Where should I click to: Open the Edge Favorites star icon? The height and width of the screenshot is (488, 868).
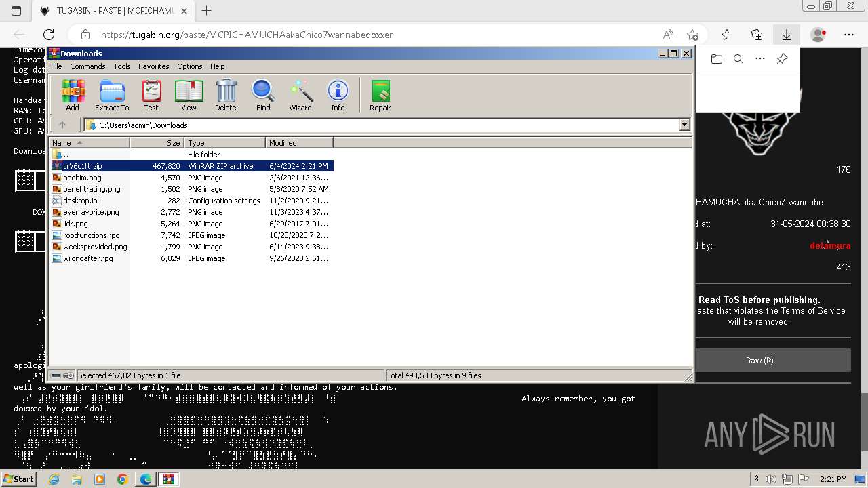[727, 35]
